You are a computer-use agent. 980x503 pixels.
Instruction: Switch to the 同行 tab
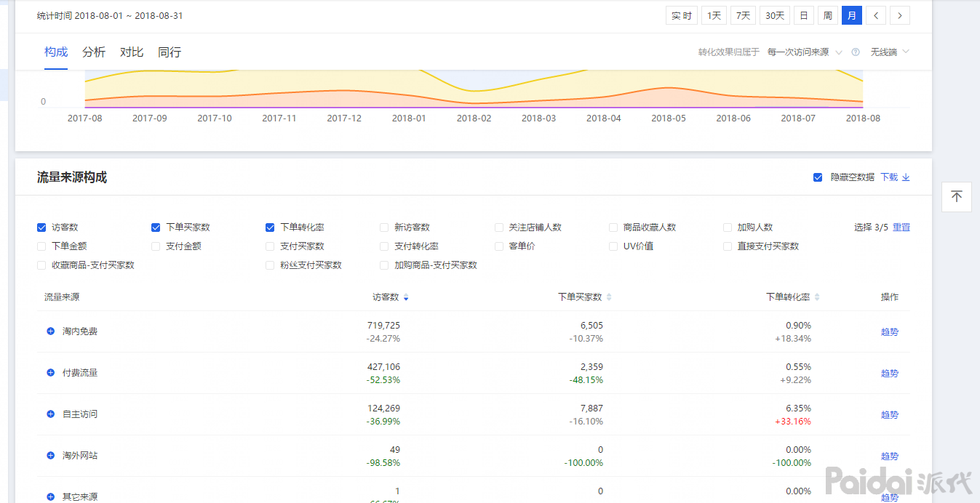tap(170, 52)
